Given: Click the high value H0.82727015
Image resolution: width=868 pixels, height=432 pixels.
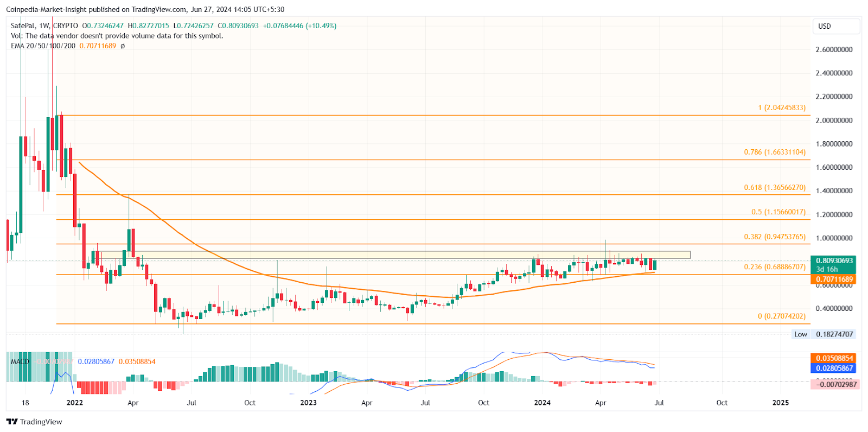Looking at the screenshot, I should (x=149, y=26).
